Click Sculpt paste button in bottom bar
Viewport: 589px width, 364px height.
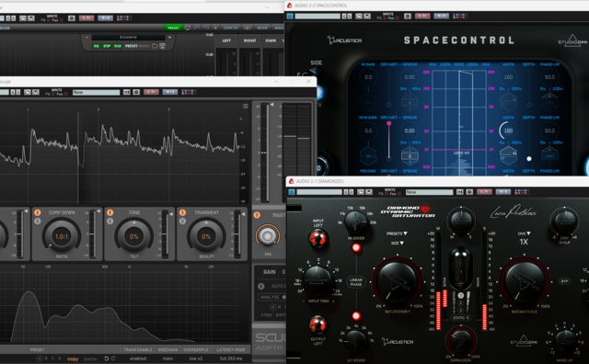[x=90, y=358]
